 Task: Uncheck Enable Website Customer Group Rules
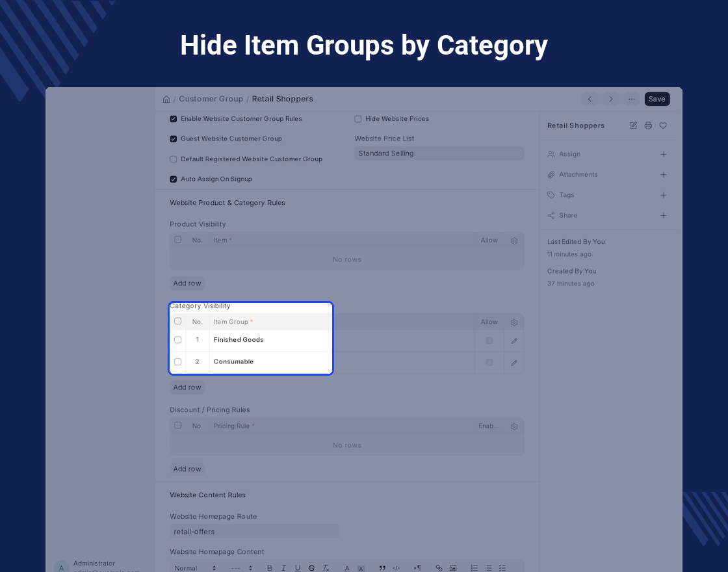point(173,119)
